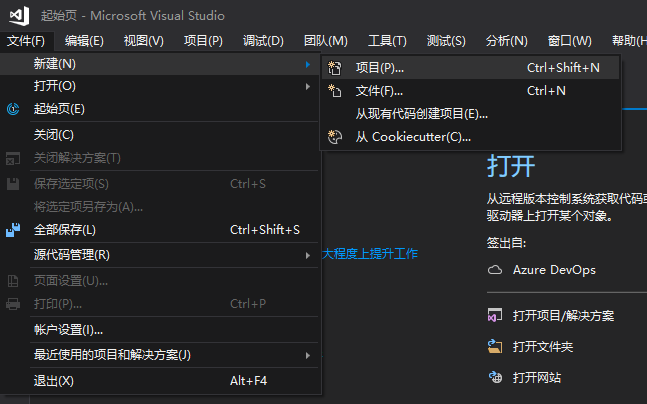Screen dimensions: 647x404
Task: Select 最近使用的项目和解决方案(J) entry
Action: pos(160,355)
